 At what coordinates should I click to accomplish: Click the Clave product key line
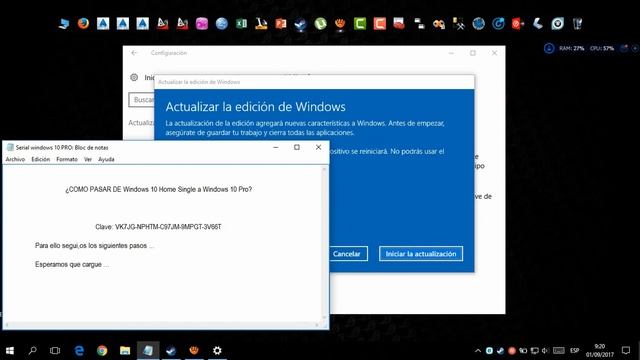[158, 227]
